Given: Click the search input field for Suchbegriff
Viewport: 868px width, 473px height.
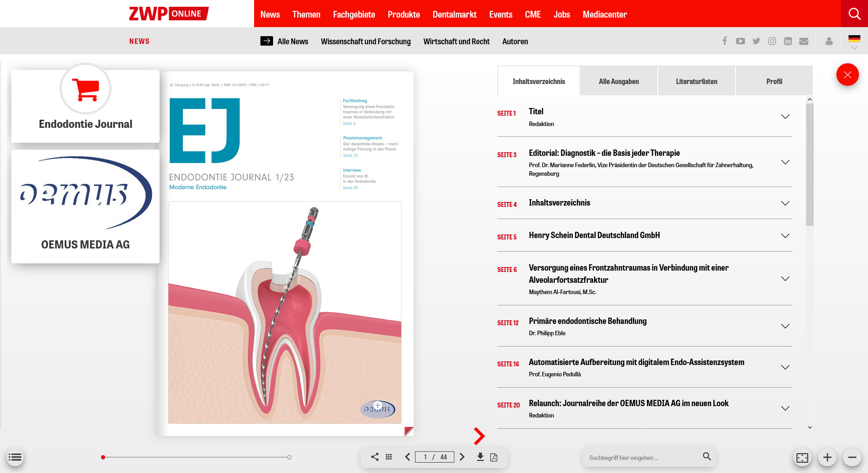Looking at the screenshot, I should tap(642, 457).
